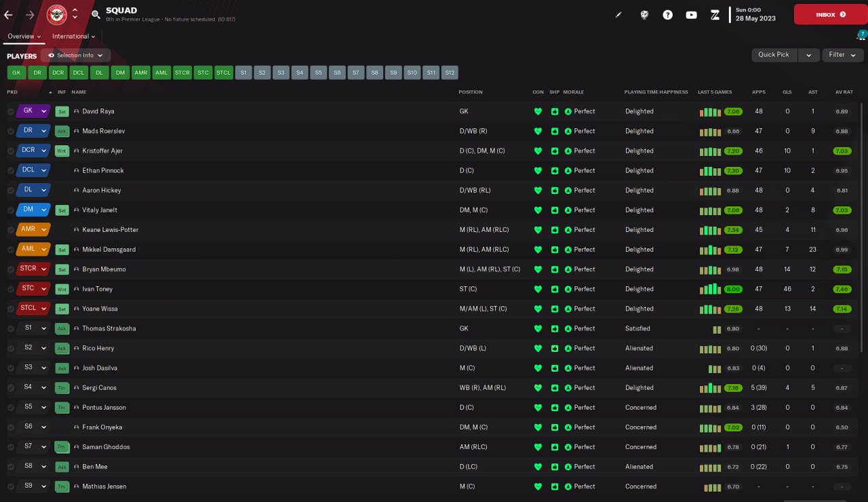Click the Wnt status badge for Kristoffer Ajer
Viewport: 868px width, 502px height.
tap(62, 151)
